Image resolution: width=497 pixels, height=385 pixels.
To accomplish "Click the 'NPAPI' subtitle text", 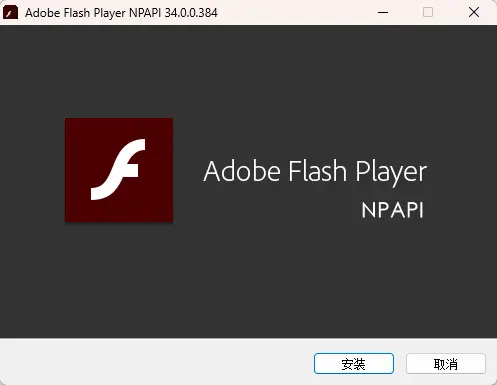I will pyautogui.click(x=393, y=210).
